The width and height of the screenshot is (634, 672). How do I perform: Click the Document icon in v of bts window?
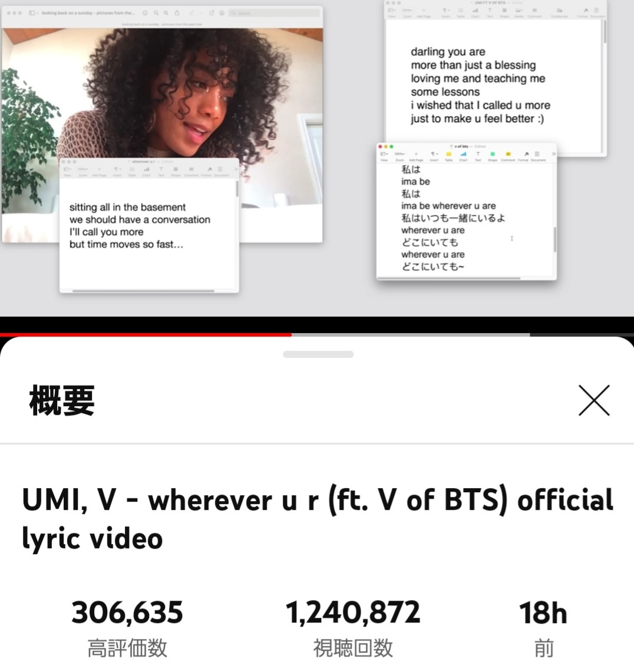tap(537, 154)
